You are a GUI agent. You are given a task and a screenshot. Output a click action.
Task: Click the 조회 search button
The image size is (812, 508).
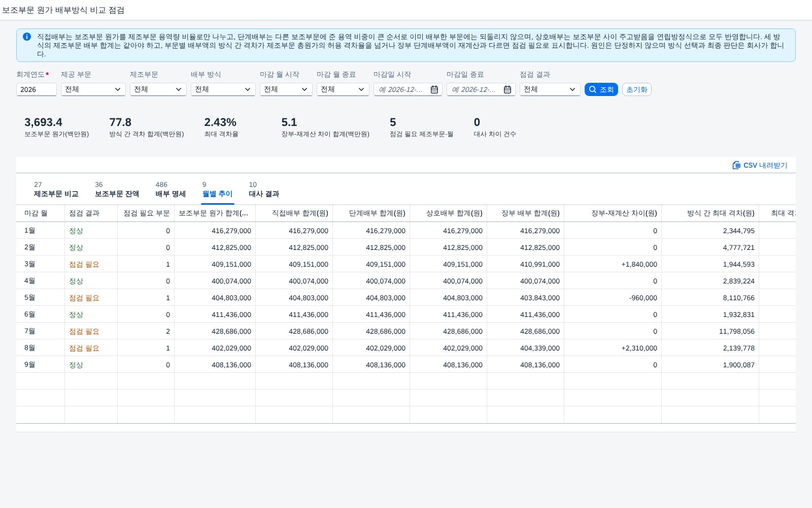[601, 89]
